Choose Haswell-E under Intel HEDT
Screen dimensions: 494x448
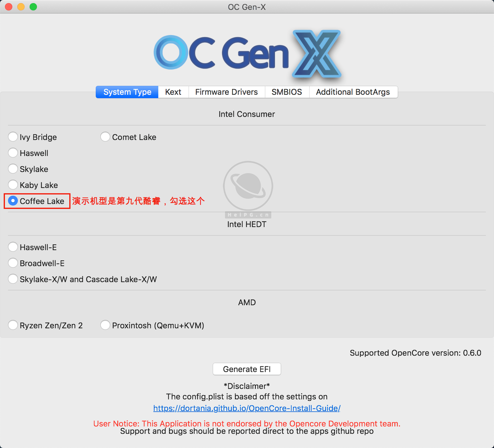(x=13, y=247)
